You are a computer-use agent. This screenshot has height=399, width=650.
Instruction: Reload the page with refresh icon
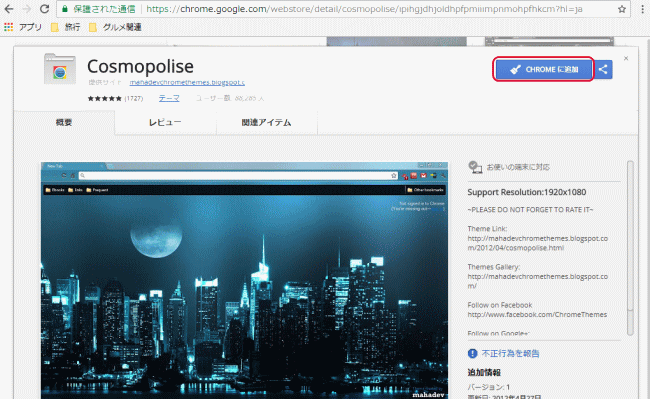point(44,9)
